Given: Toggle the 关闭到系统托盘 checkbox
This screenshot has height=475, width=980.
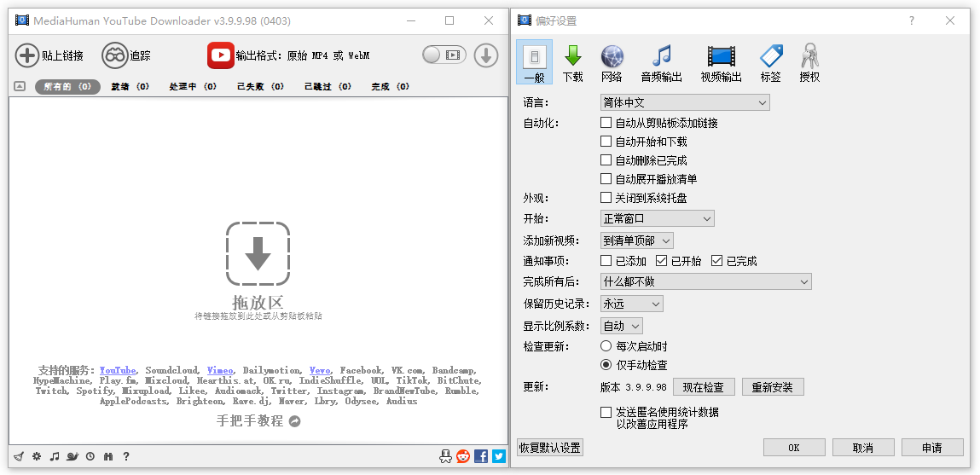Looking at the screenshot, I should [x=606, y=198].
